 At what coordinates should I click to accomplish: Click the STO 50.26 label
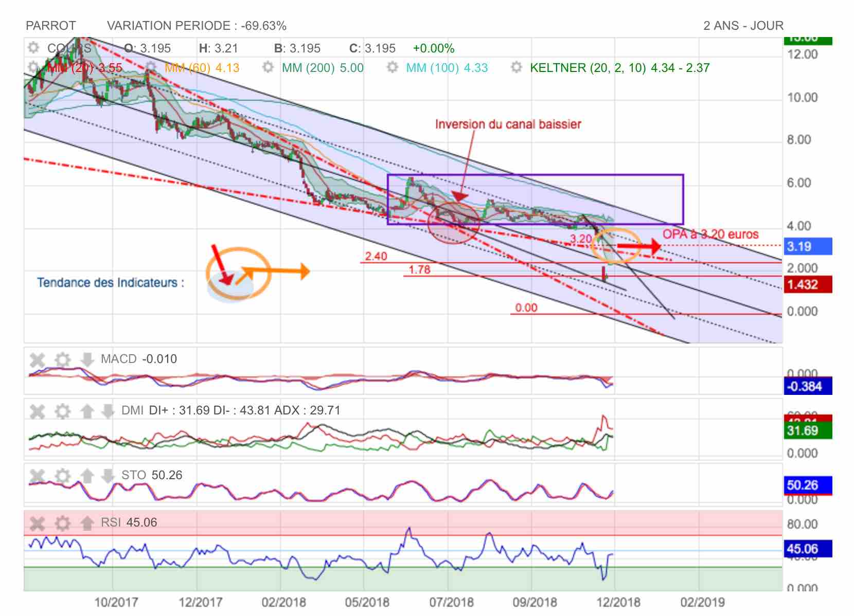[152, 475]
